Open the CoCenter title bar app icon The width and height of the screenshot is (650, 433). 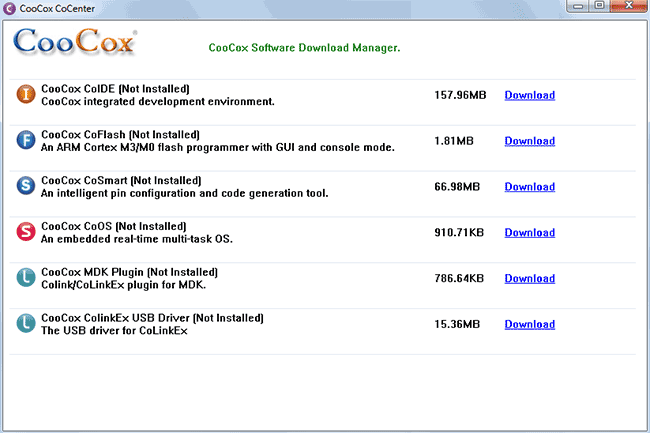click(x=10, y=8)
